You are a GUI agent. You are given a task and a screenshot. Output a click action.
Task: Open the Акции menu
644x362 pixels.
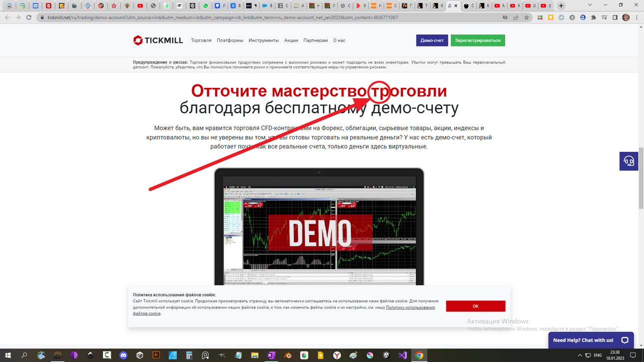click(291, 40)
